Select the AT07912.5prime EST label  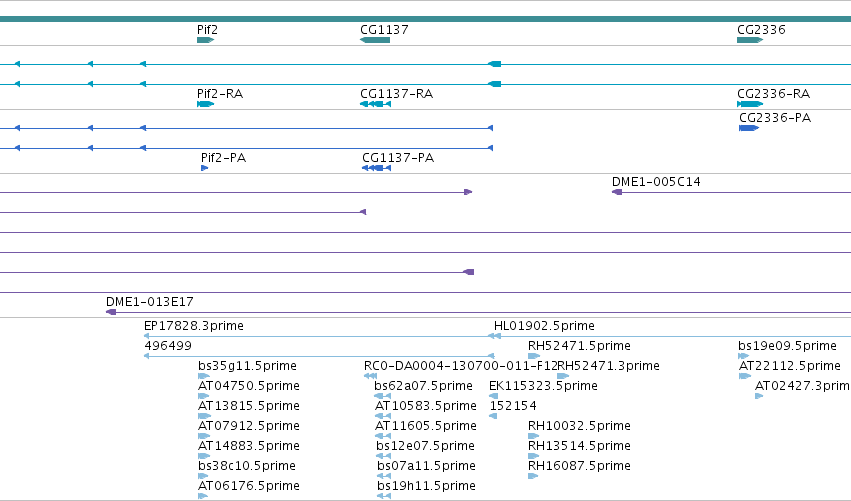click(x=249, y=426)
